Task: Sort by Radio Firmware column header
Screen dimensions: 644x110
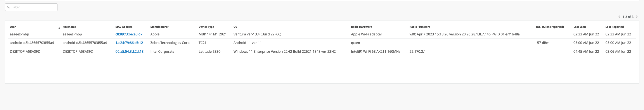Action: pyautogui.click(x=419, y=27)
